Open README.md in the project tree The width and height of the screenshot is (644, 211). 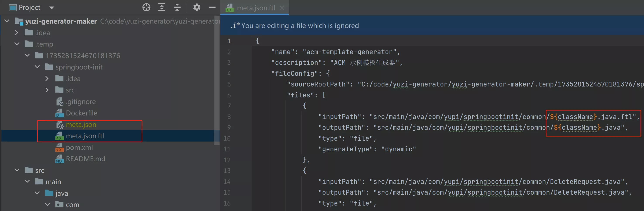coord(86,159)
